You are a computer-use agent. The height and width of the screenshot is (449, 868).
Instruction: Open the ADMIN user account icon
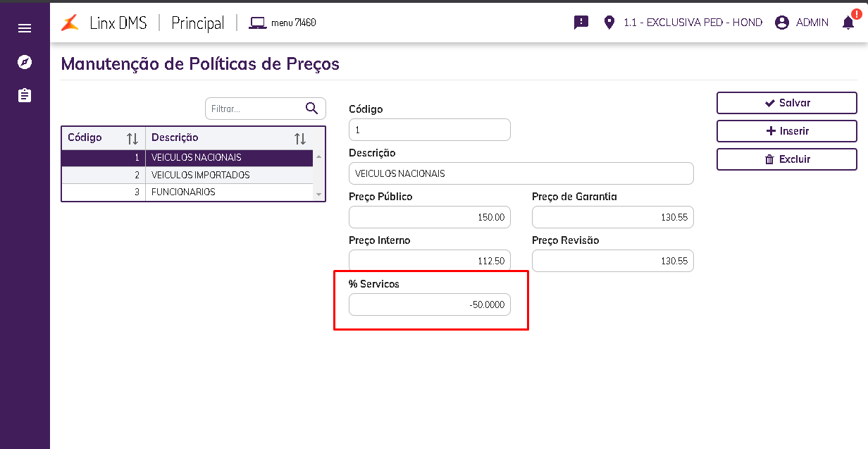(781, 23)
